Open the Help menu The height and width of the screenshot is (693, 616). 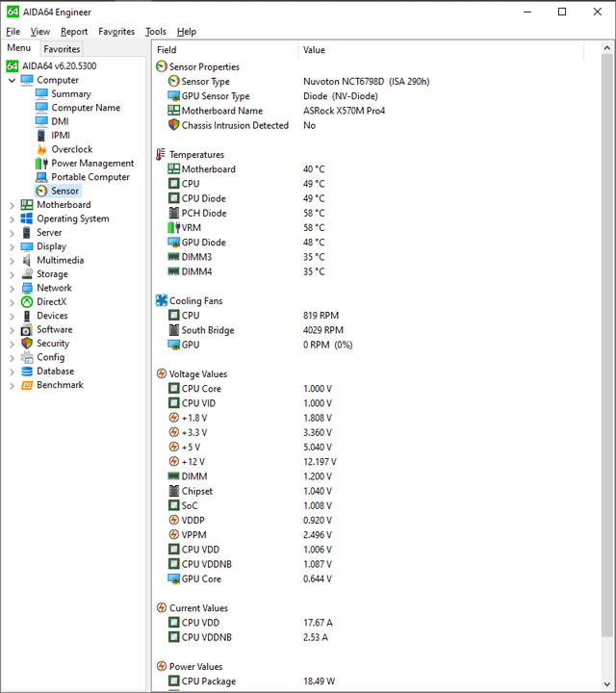(187, 32)
